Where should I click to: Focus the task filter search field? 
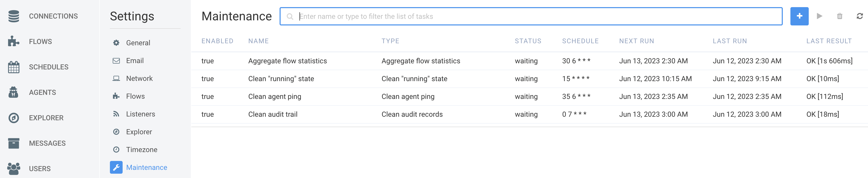(x=531, y=16)
